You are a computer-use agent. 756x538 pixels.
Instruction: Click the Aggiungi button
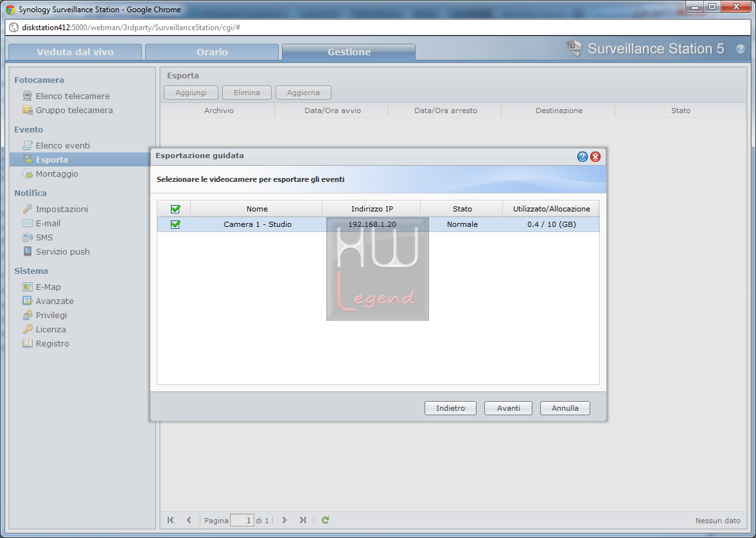tap(191, 92)
